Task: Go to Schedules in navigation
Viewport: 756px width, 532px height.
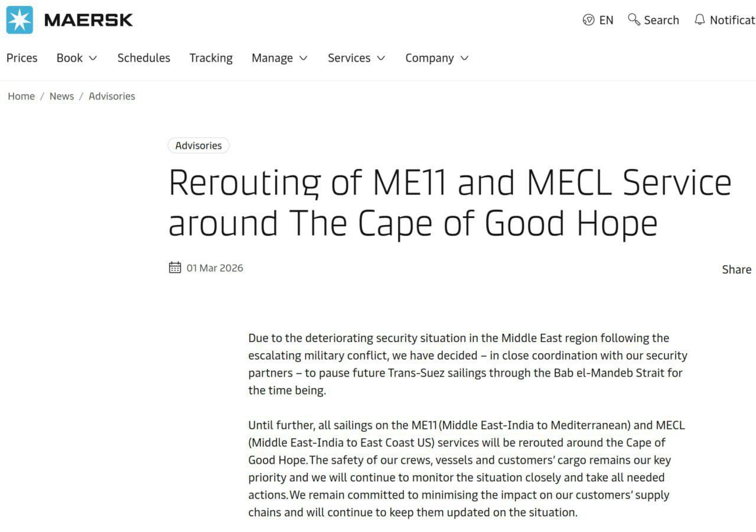Action: pos(144,58)
